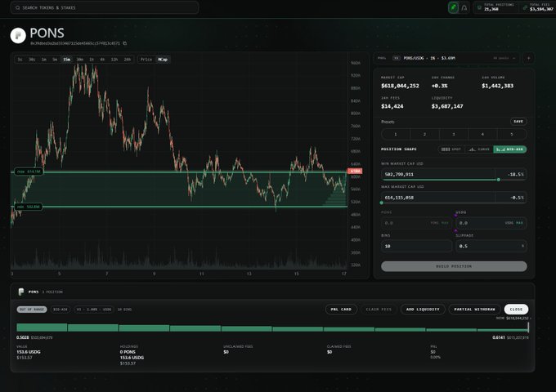556x392 pixels.
Task: Click the Total Fees counter
Action: (x=538, y=7)
